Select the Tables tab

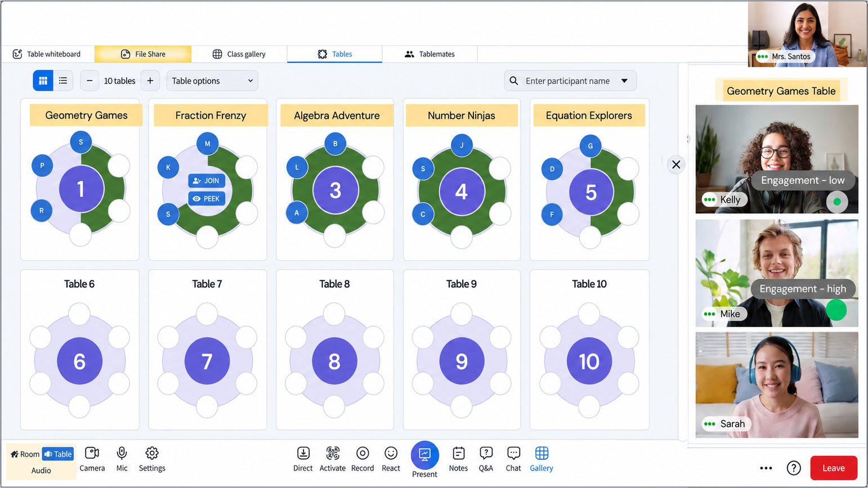click(x=335, y=54)
